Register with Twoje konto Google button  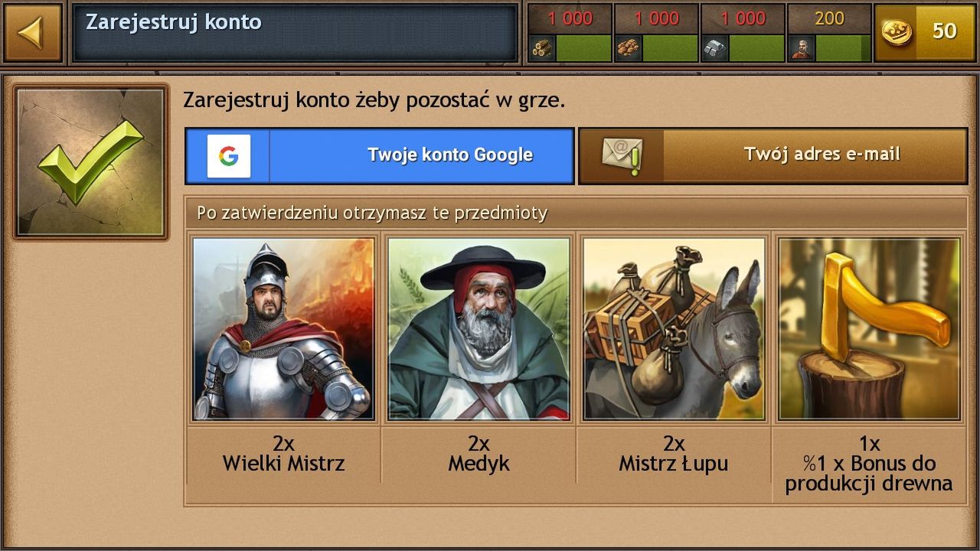click(380, 156)
